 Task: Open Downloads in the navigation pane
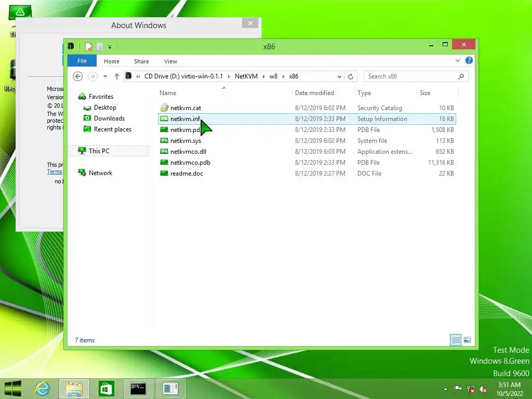(109, 118)
